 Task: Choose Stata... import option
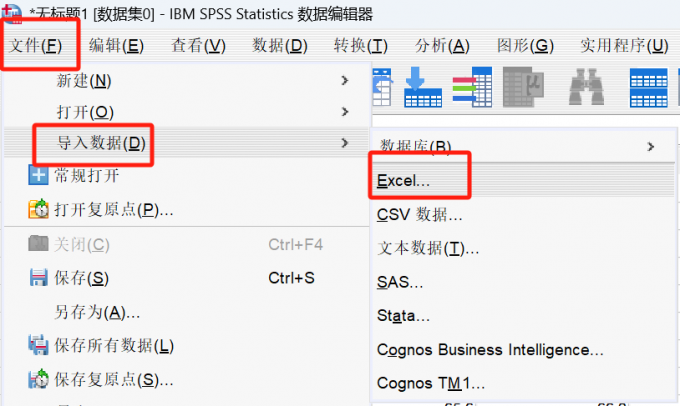coord(403,315)
